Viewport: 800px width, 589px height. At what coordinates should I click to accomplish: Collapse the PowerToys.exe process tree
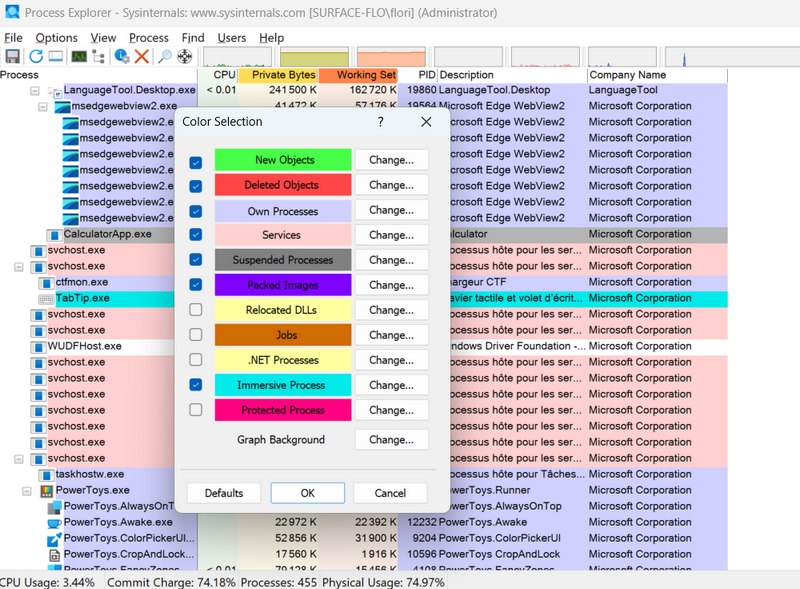[29, 491]
